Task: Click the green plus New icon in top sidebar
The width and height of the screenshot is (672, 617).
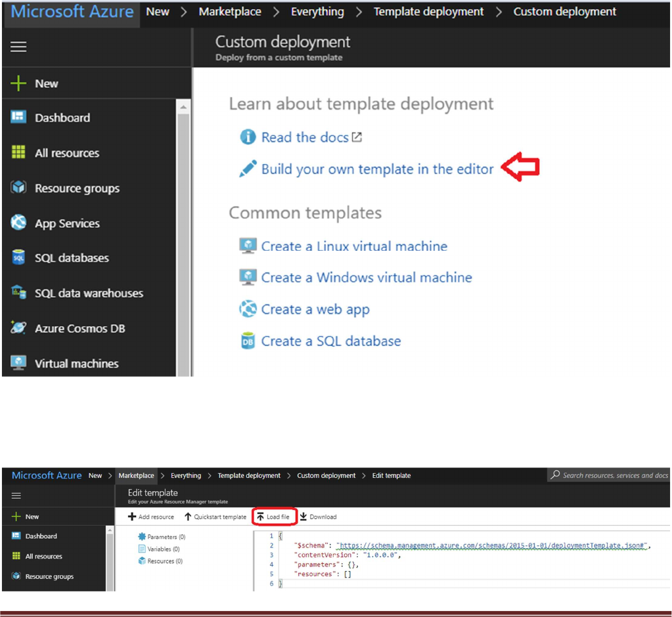Action: pyautogui.click(x=18, y=83)
